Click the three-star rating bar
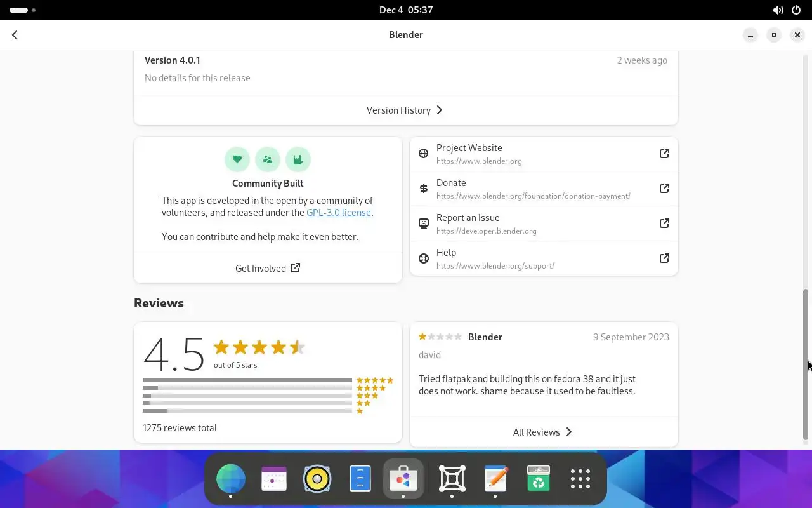The width and height of the screenshot is (812, 508). click(247, 396)
